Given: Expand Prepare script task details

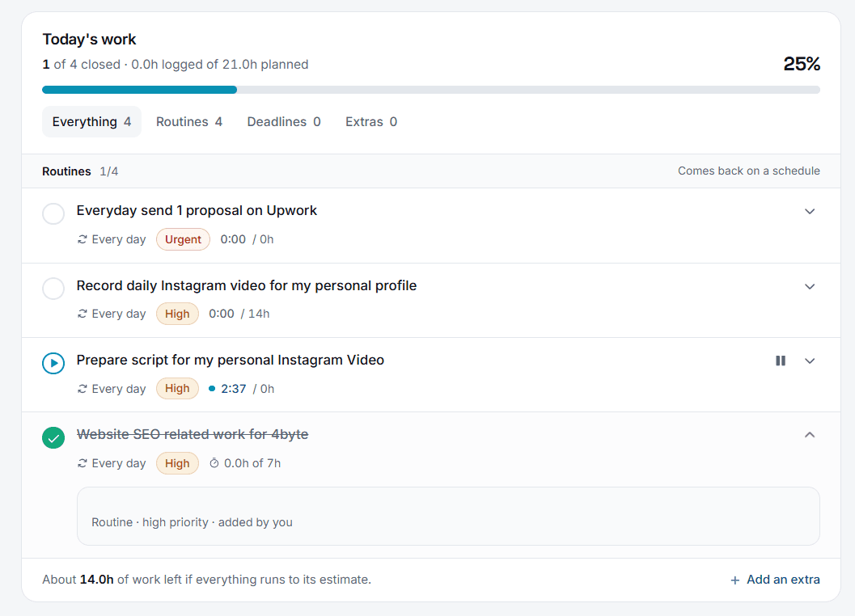Looking at the screenshot, I should coord(810,361).
